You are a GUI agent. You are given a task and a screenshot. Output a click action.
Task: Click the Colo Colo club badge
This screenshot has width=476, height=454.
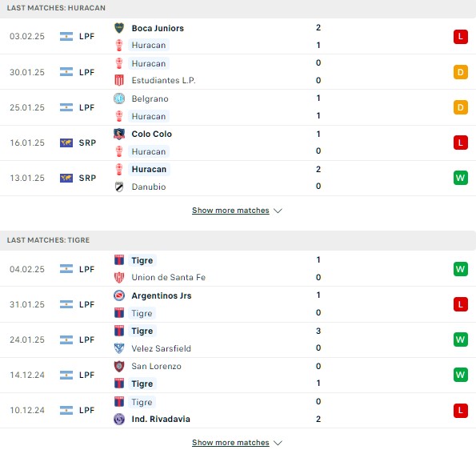pos(119,134)
